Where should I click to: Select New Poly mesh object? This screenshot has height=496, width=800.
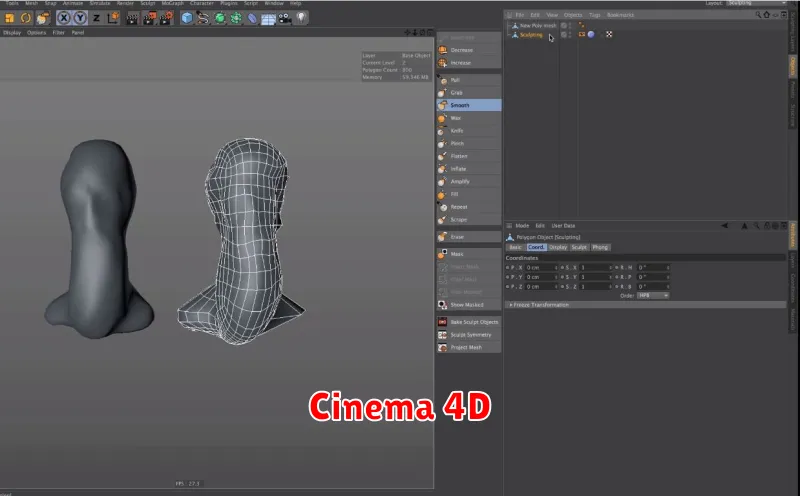tap(538, 26)
